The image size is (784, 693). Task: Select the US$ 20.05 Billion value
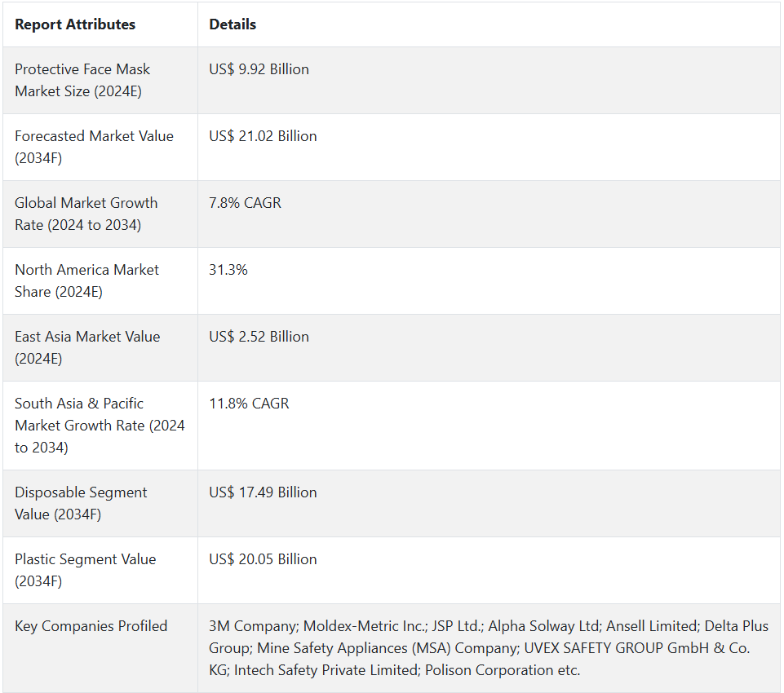click(x=263, y=559)
